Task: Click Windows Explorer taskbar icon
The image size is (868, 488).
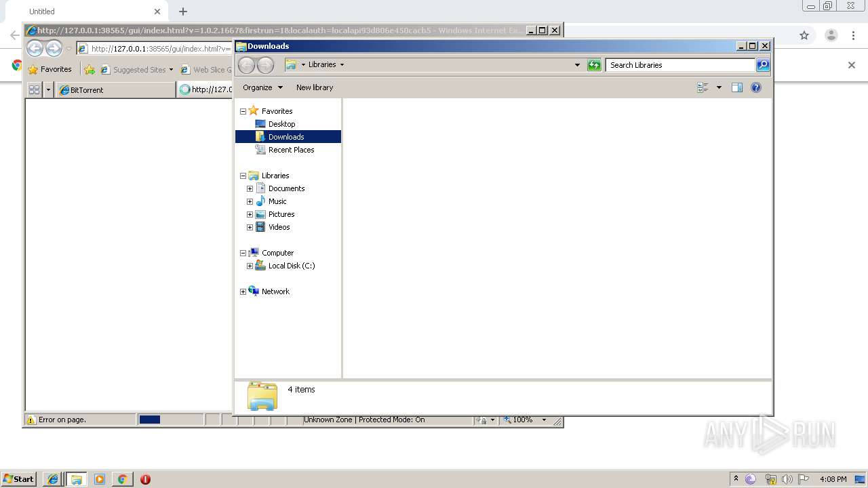Action: tap(76, 479)
